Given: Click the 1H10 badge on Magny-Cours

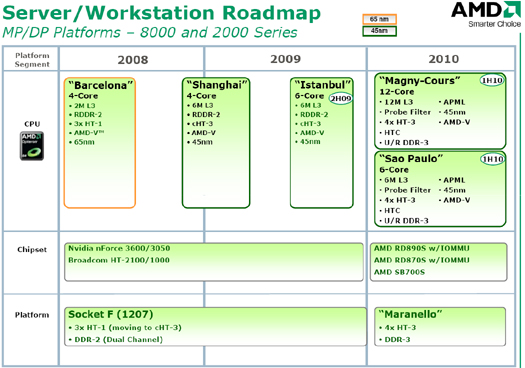Looking at the screenshot, I should click(492, 80).
